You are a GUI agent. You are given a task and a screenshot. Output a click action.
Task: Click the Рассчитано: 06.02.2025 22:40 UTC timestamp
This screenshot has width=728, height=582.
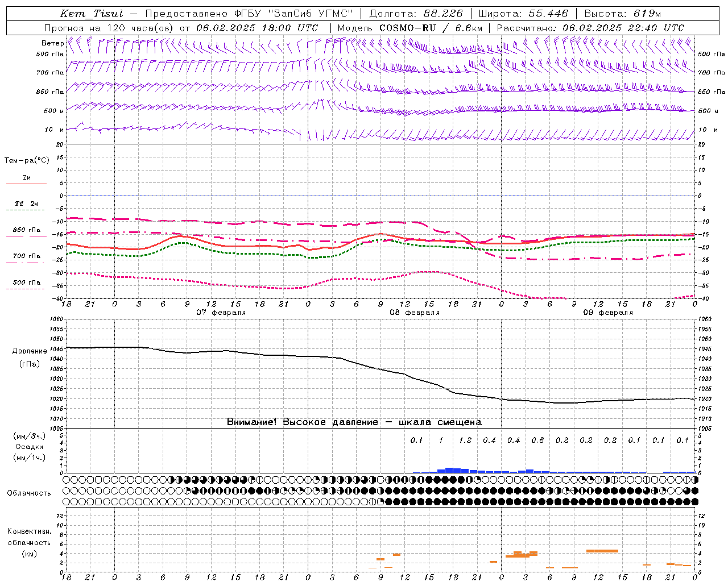click(x=590, y=28)
